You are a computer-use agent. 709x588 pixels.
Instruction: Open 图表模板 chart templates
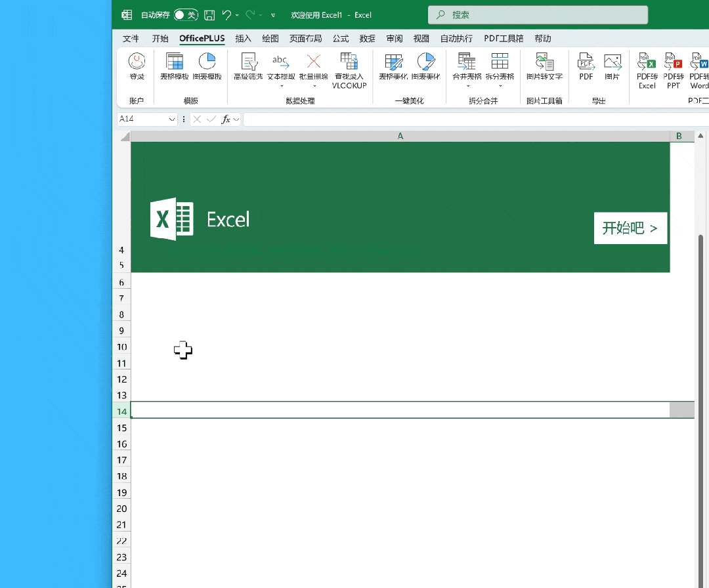tap(207, 67)
